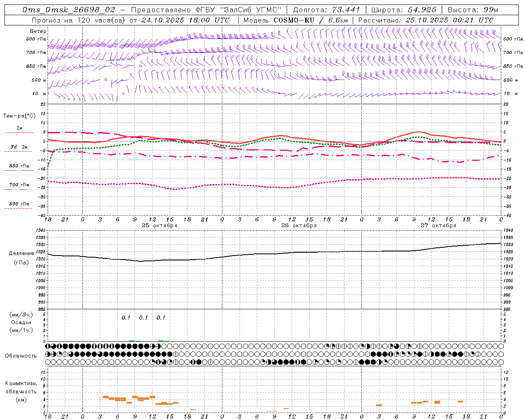
Task: Click the Модель COSMO-RU / 6.6км label
Action: tap(296, 20)
